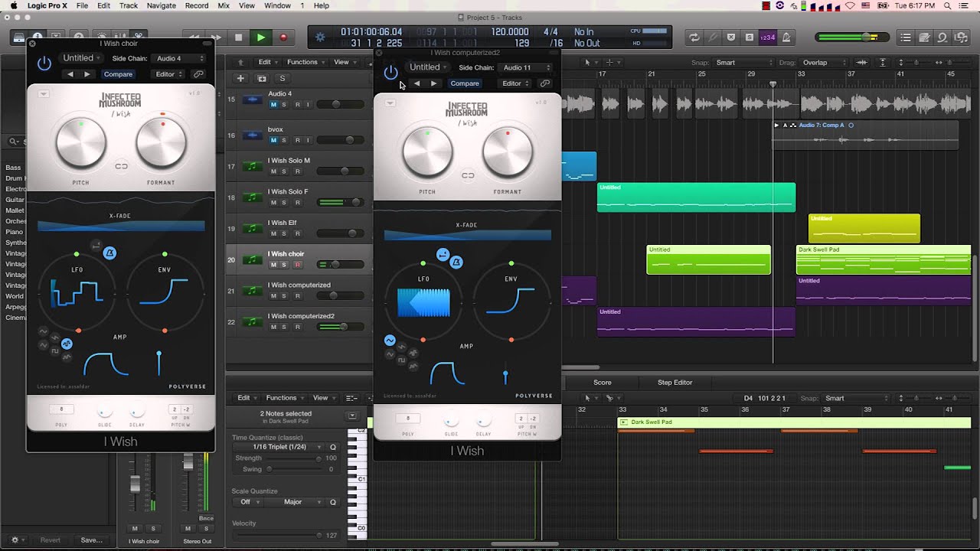
Task: Open the scale quantize Off dropdown
Action: (250, 502)
